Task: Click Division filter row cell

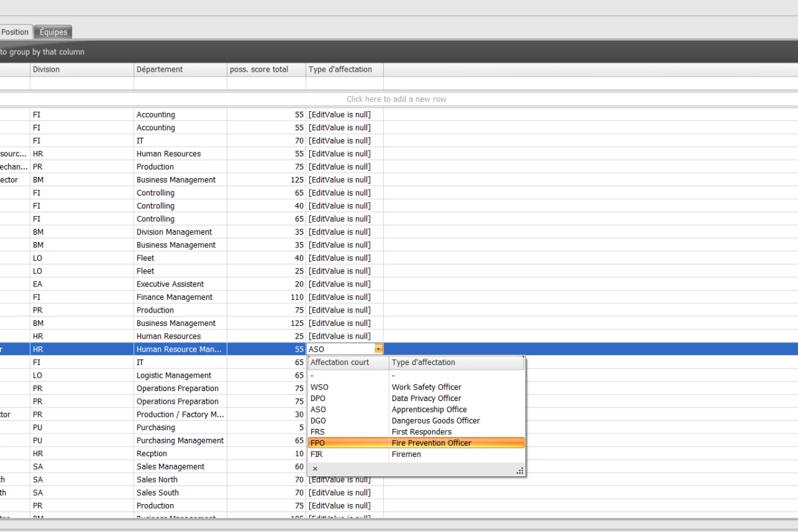Action: pos(81,84)
